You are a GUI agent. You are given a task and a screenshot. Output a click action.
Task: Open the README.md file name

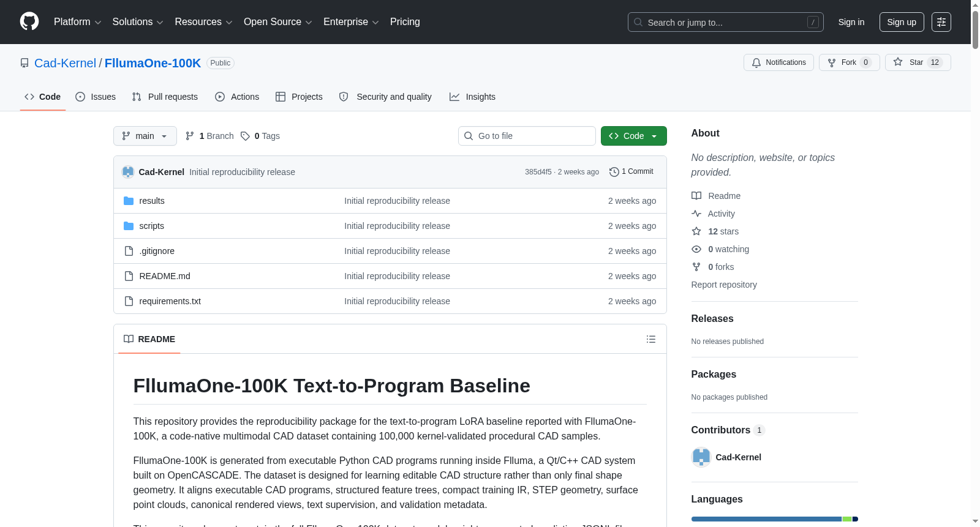[165, 276]
